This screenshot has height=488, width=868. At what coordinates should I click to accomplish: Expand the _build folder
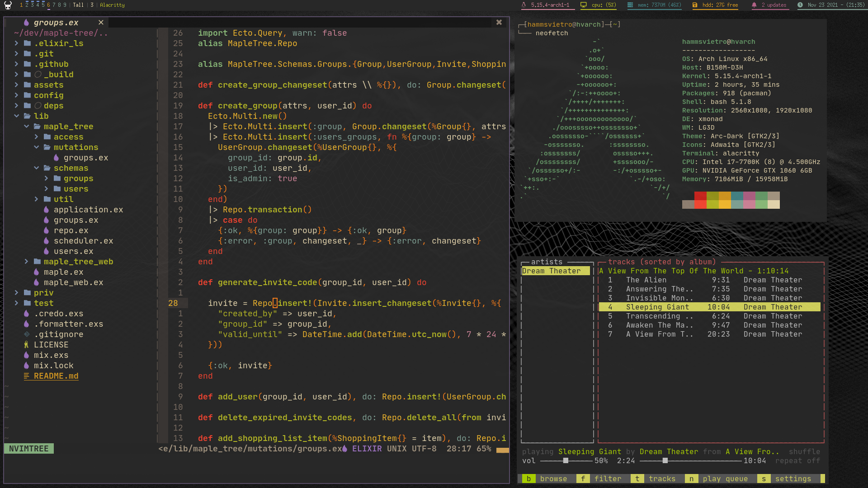point(16,75)
